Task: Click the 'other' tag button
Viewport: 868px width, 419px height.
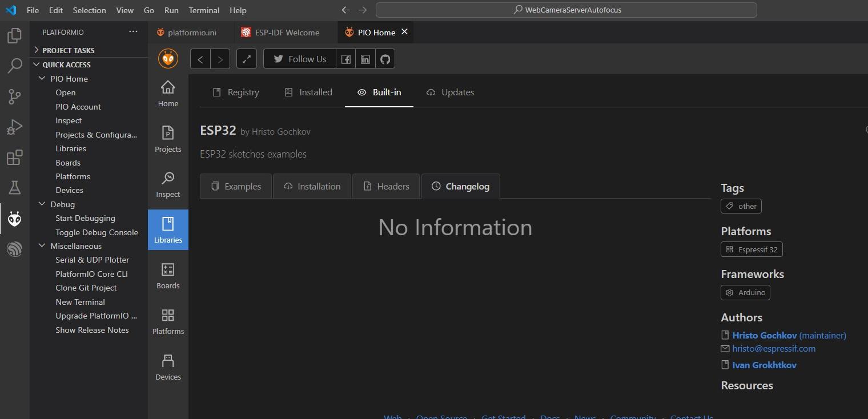Action: 741,206
